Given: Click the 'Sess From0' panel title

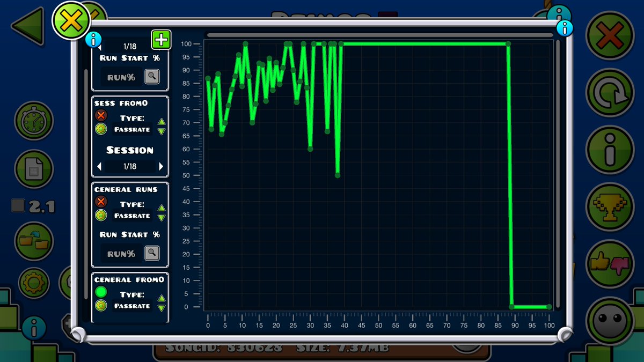Looking at the screenshot, I should [x=121, y=103].
